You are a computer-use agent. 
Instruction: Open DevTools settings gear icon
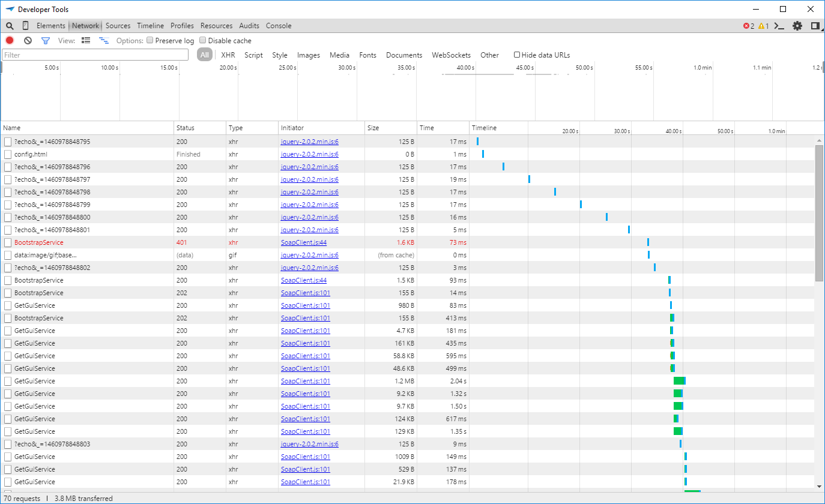[797, 26]
